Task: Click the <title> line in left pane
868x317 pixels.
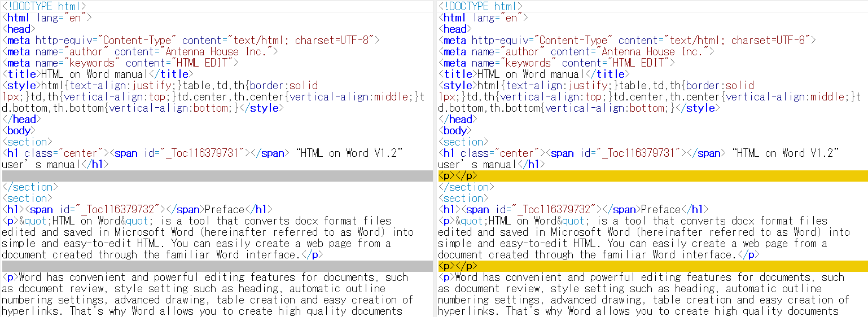Action: point(98,74)
